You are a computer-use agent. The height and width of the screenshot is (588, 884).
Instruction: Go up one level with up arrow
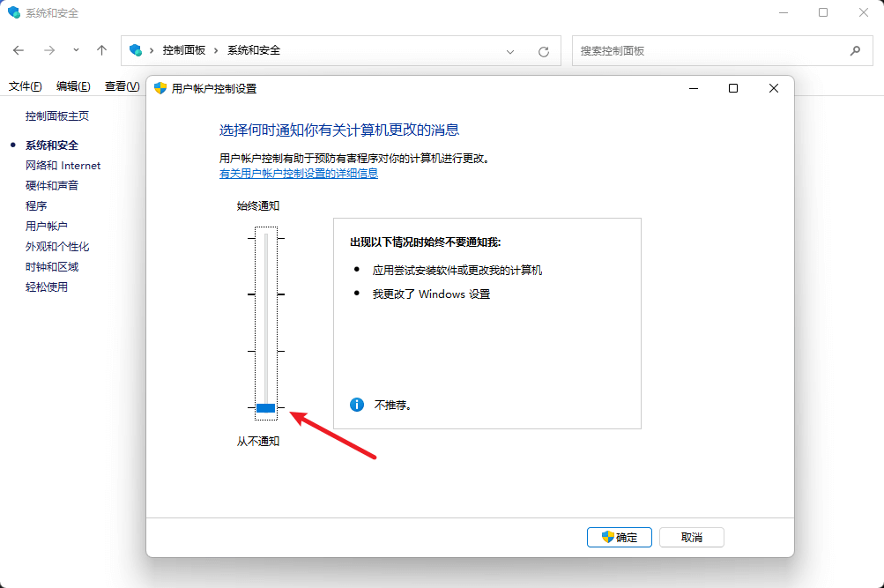click(x=102, y=51)
